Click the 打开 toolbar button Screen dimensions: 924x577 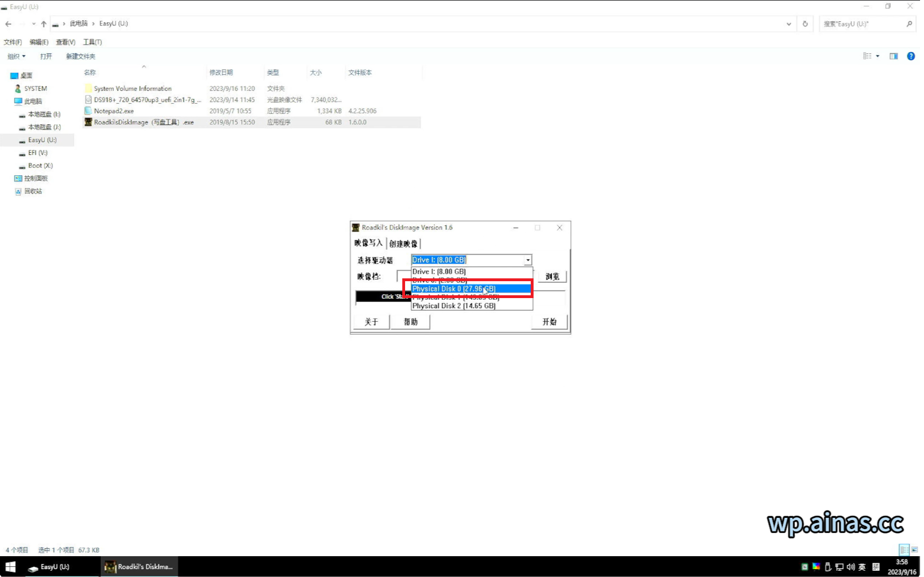46,56
